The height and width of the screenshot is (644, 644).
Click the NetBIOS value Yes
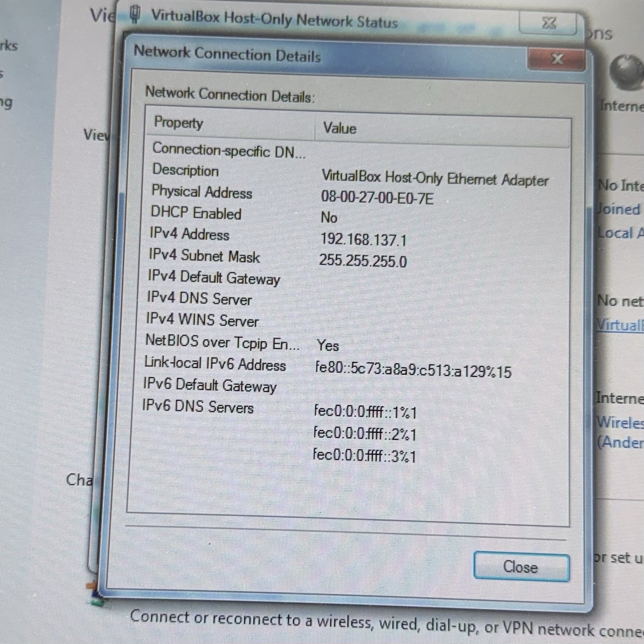328,345
